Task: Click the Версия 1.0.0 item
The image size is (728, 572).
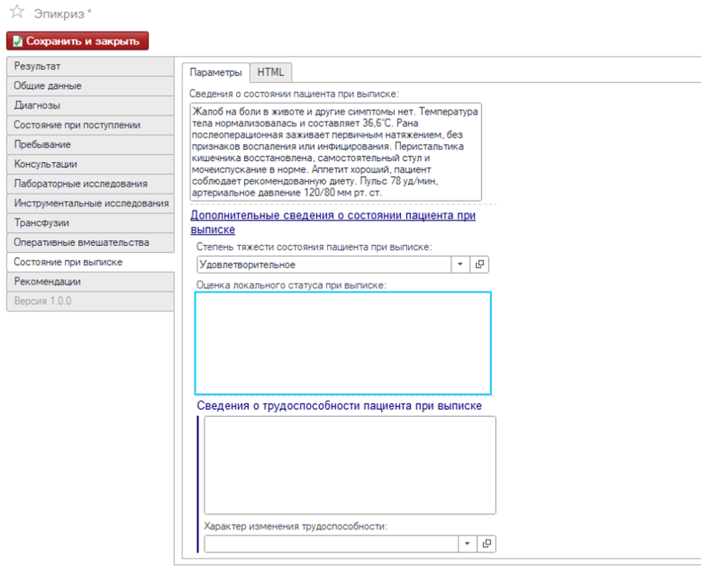Action: coord(90,301)
